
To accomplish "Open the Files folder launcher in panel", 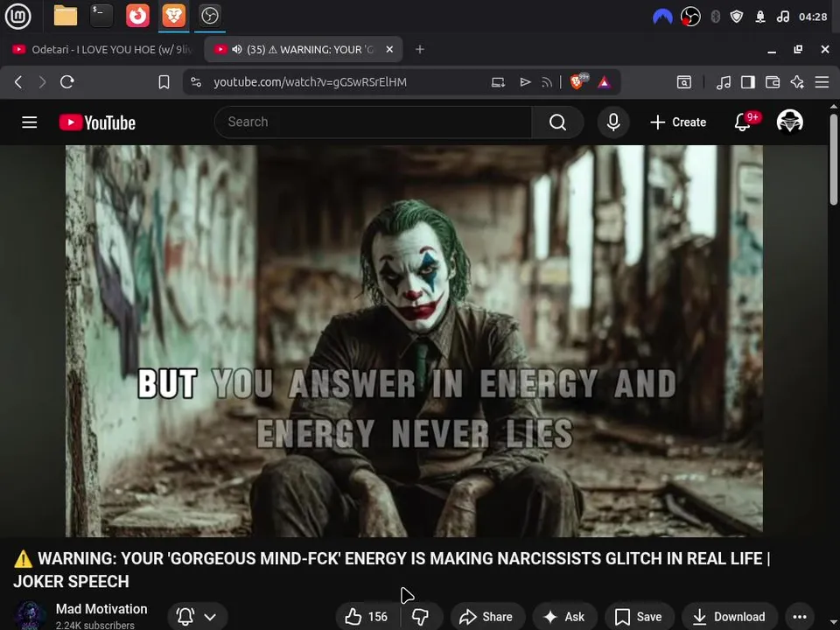I will [x=66, y=16].
